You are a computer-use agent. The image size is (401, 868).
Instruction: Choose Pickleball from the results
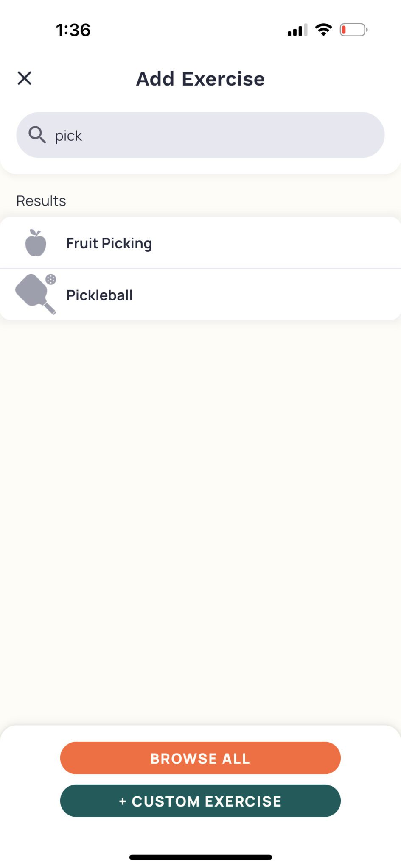click(x=100, y=295)
